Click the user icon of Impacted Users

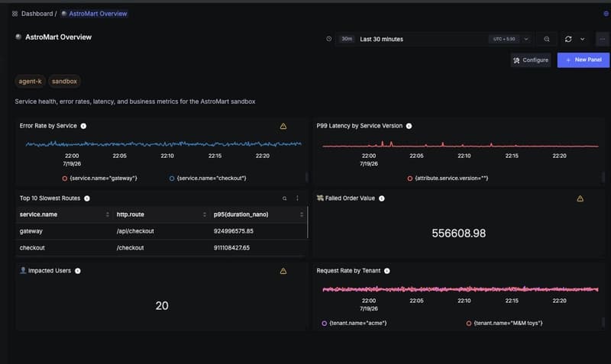(23, 270)
